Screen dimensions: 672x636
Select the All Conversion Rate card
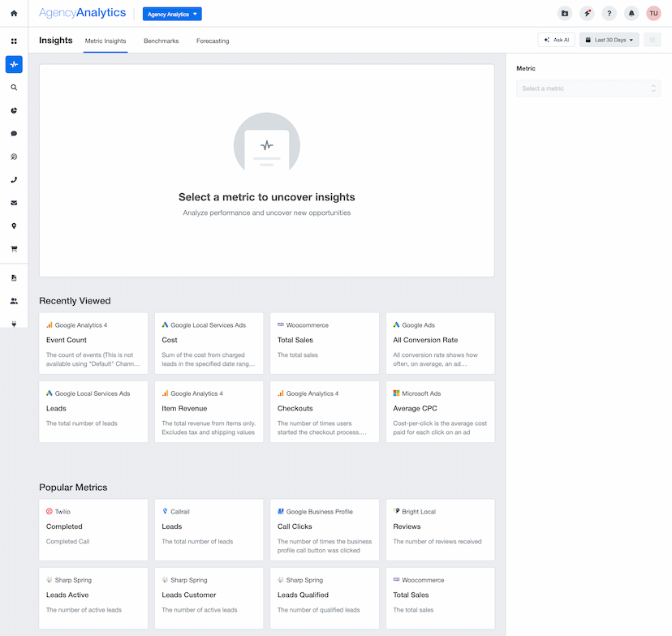click(x=440, y=343)
